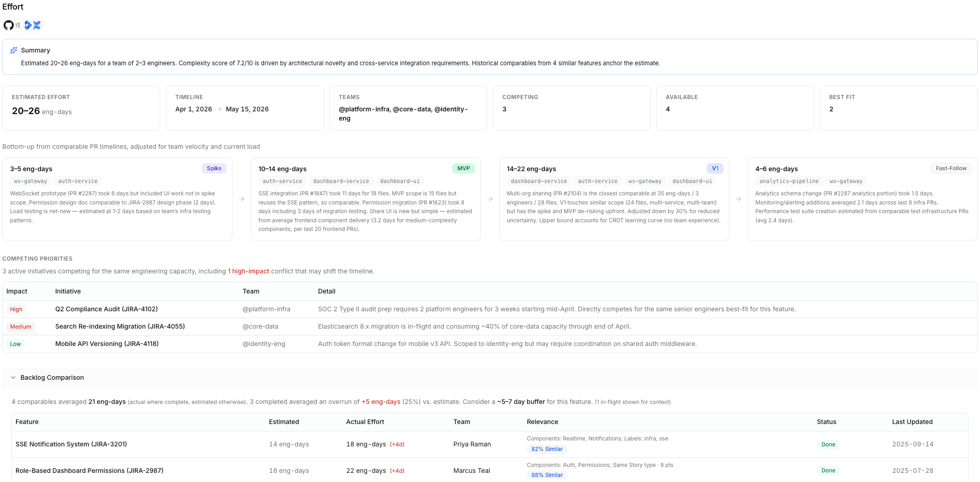Click the 18 eng-days actual effort for SSE
980x482 pixels.
[x=366, y=444]
